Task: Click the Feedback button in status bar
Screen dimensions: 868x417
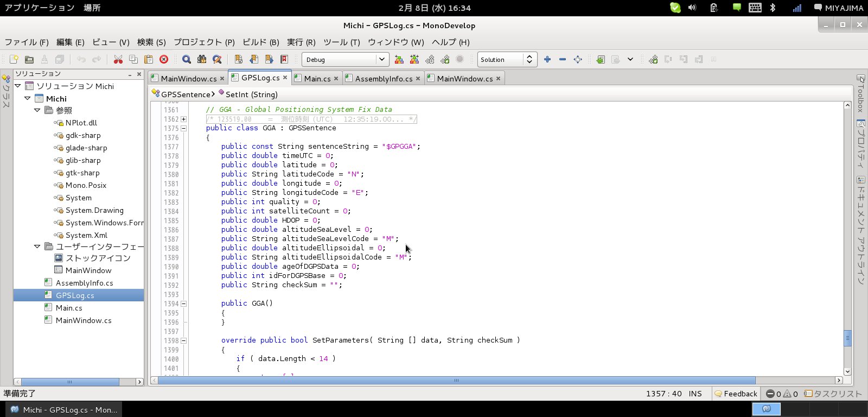Action: pyautogui.click(x=736, y=394)
